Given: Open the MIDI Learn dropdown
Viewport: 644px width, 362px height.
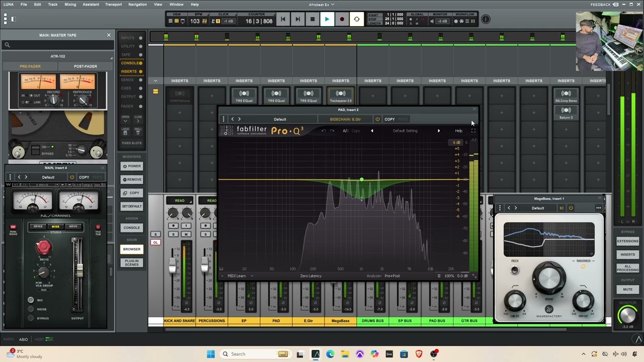Looking at the screenshot, I should (240, 276).
